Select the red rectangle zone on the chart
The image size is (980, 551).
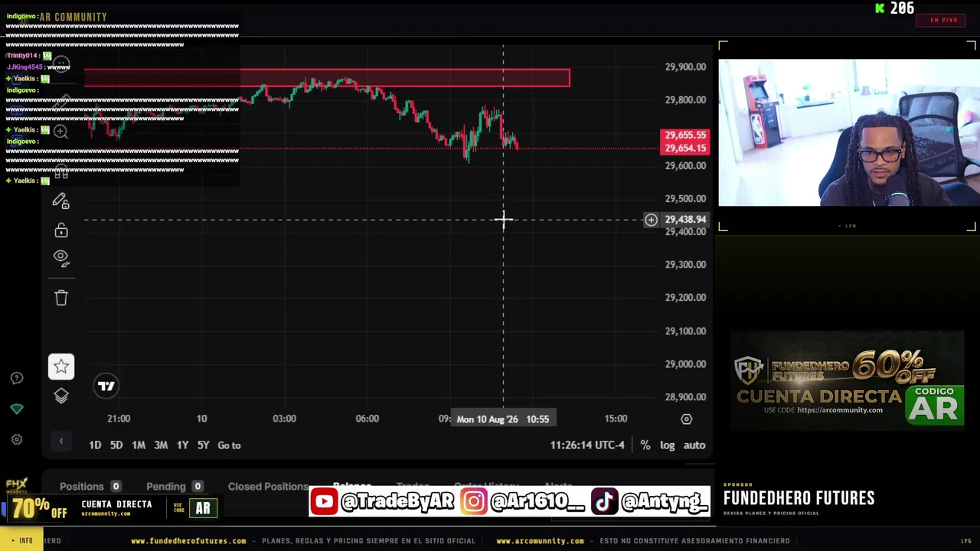(x=327, y=77)
